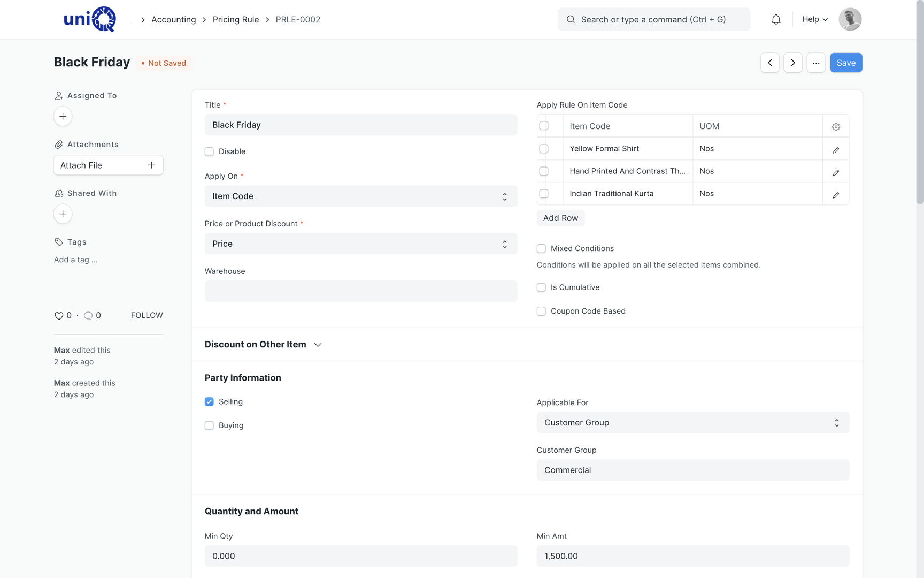Open item table settings gear
The height and width of the screenshot is (578, 924).
836,126
